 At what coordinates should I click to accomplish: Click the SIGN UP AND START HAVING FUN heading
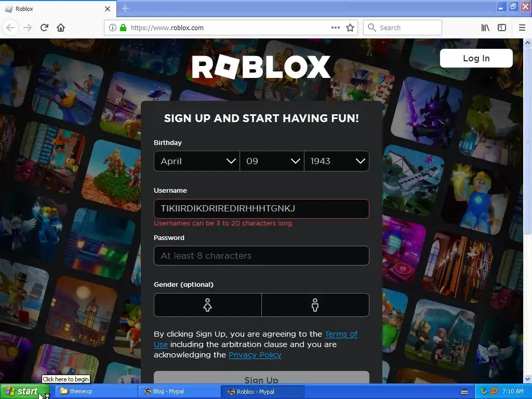click(x=261, y=118)
